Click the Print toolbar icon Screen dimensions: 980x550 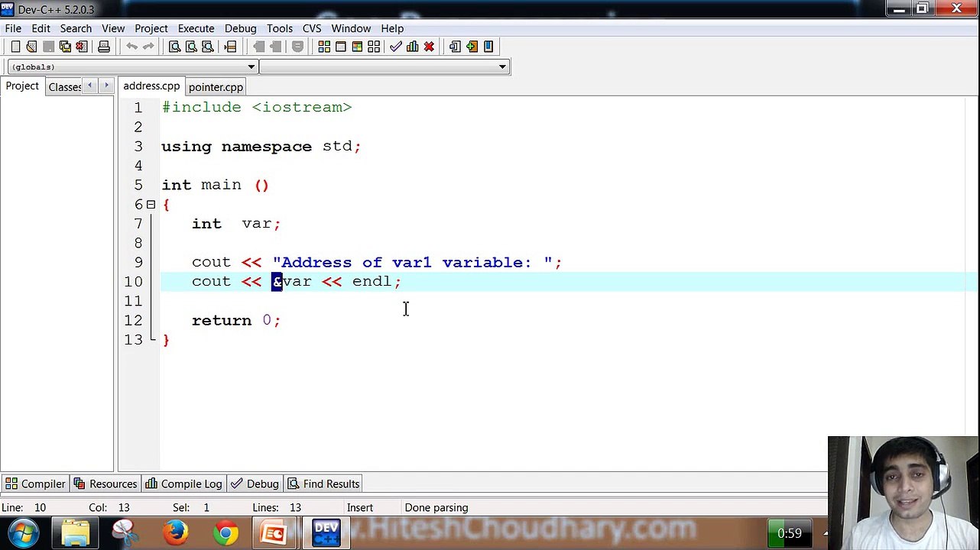[x=104, y=47]
